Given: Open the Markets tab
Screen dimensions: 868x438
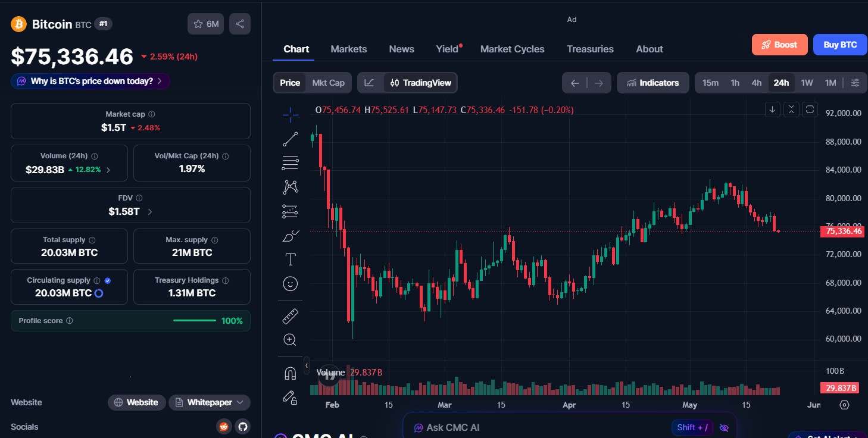Looking at the screenshot, I should [349, 49].
